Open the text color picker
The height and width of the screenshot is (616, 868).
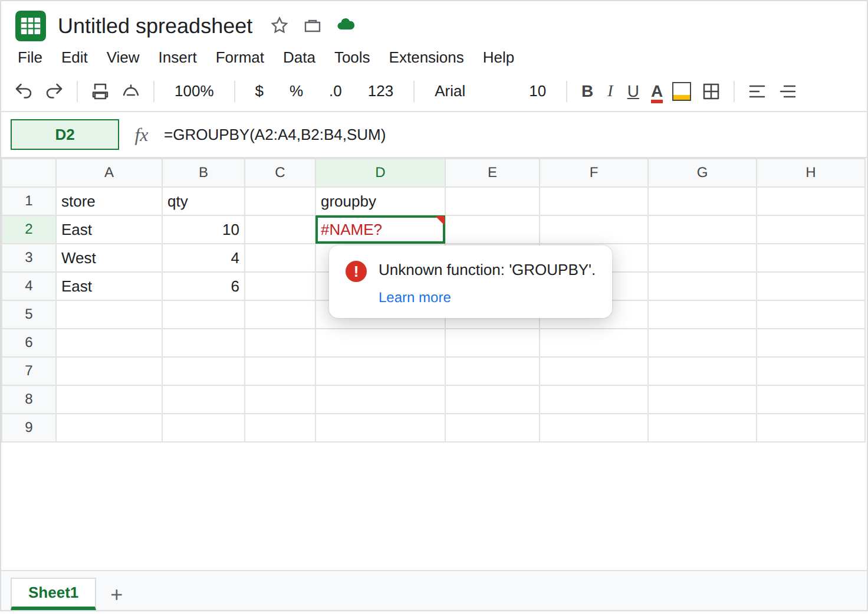pyautogui.click(x=657, y=92)
